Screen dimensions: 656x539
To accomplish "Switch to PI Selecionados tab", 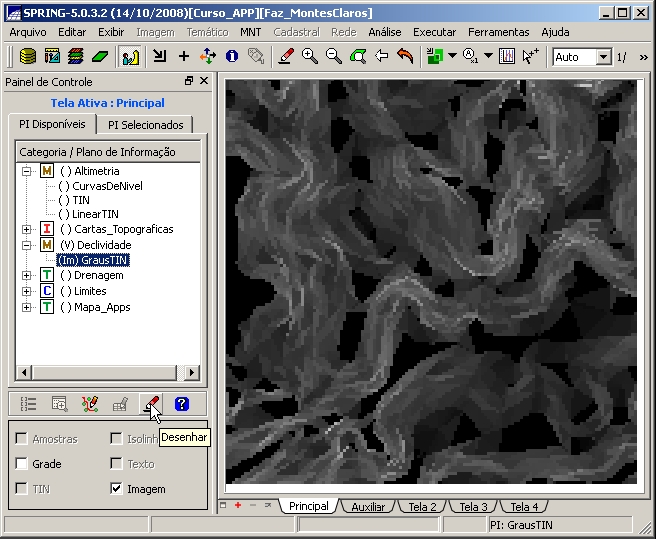I will click(x=146, y=125).
